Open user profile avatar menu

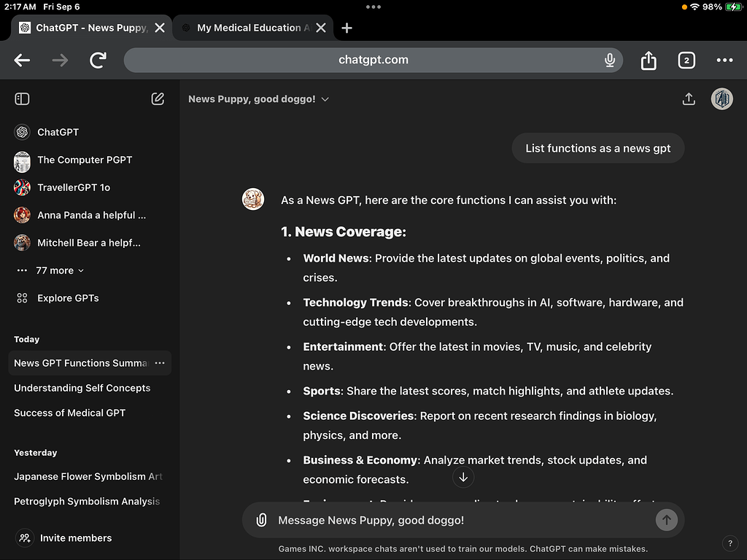click(x=721, y=98)
